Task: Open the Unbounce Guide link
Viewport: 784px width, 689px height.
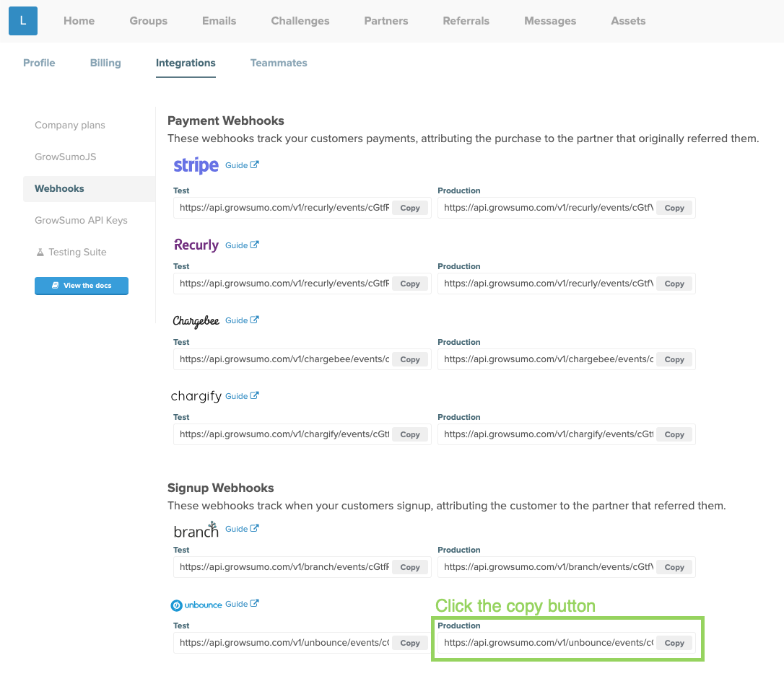Action: 242,604
